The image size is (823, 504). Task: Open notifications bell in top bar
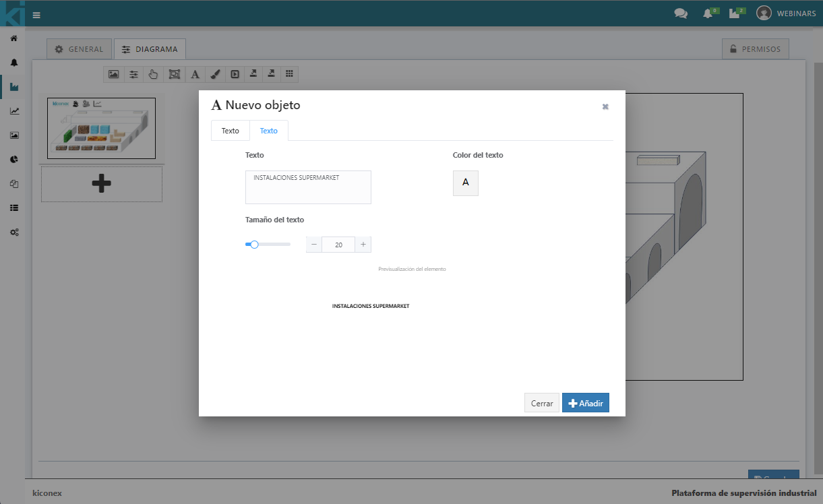(x=707, y=13)
